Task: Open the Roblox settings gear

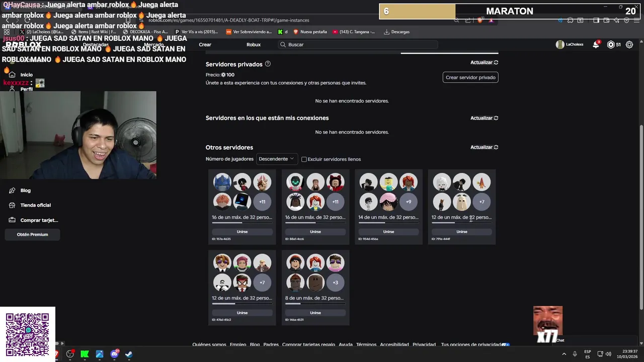Action: (x=629, y=44)
